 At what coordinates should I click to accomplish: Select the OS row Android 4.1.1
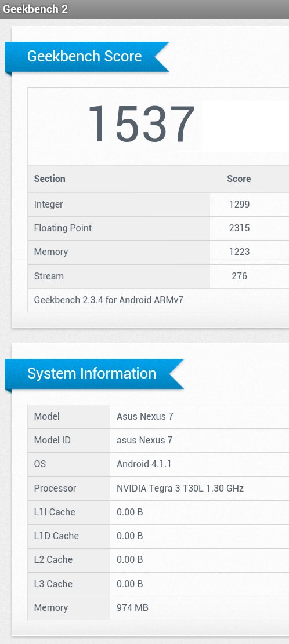click(158, 464)
